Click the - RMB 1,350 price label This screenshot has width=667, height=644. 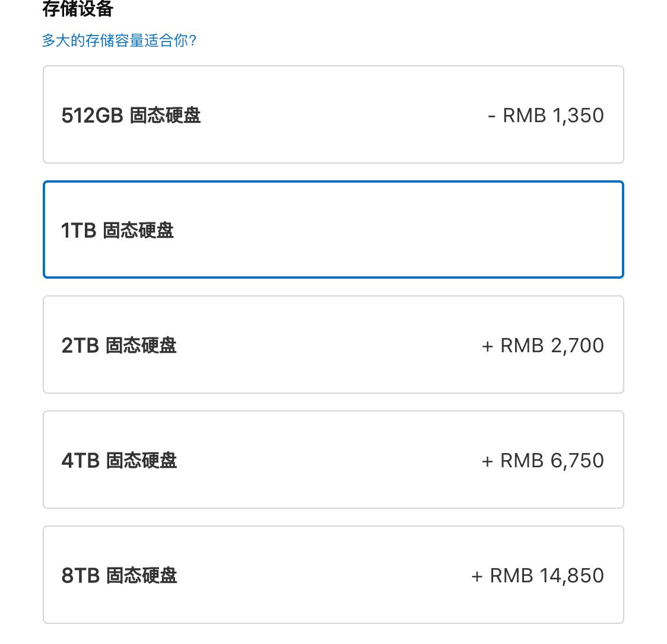pyautogui.click(x=545, y=114)
